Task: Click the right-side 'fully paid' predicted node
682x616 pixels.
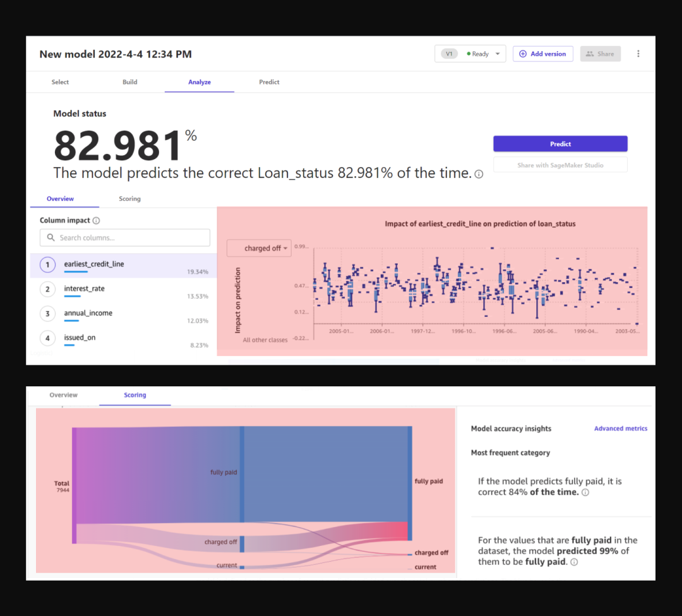Action: tap(410, 483)
